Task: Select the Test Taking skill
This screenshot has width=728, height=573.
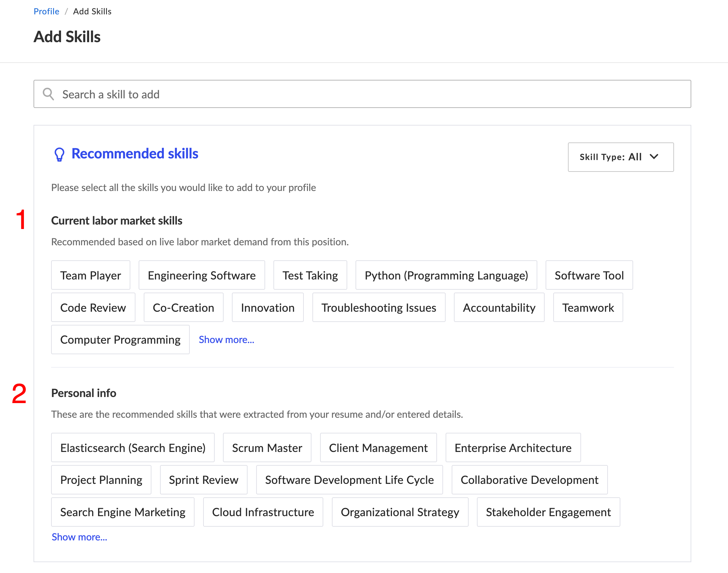Action: [310, 275]
